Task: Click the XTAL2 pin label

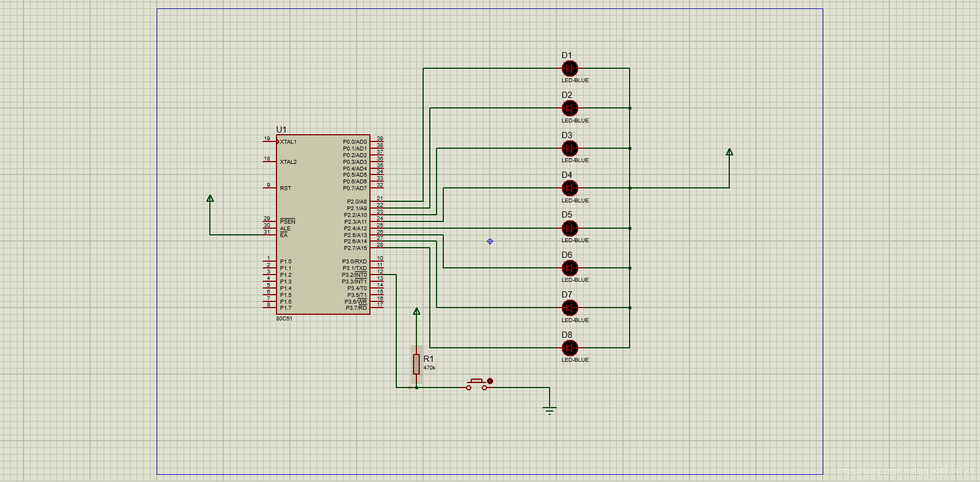Action: [288, 162]
